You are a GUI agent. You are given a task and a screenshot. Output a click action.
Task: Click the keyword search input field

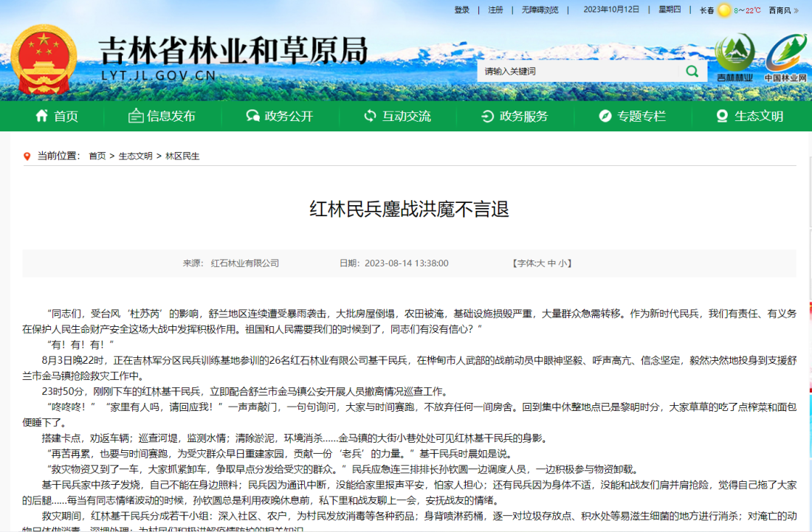pos(576,71)
